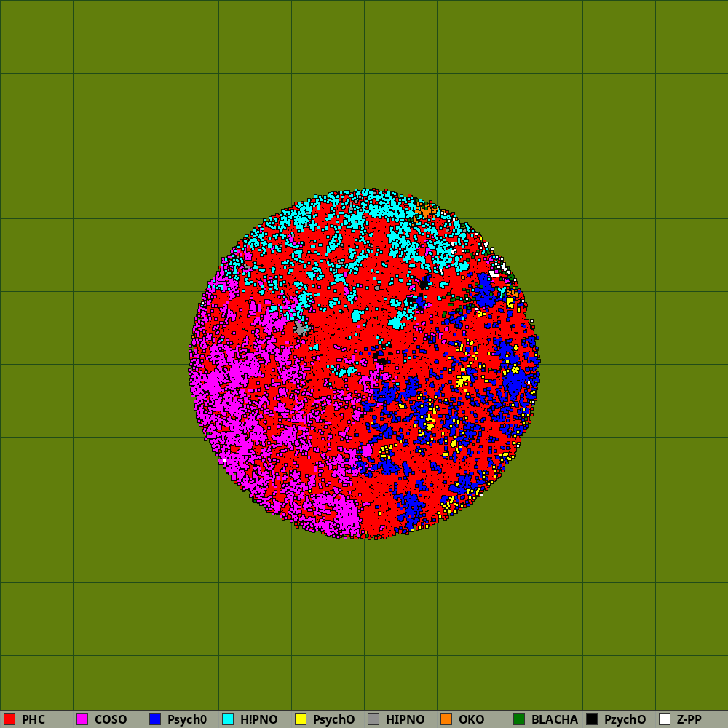Screen dimensions: 728x728
Task: Select the PsychO label in legend
Action: (334, 719)
